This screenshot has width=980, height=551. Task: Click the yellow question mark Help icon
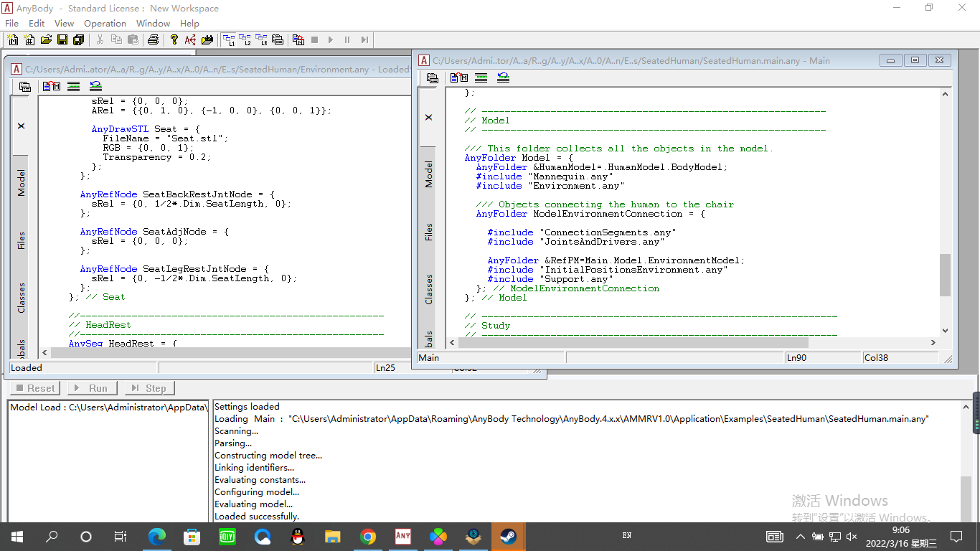click(x=174, y=40)
